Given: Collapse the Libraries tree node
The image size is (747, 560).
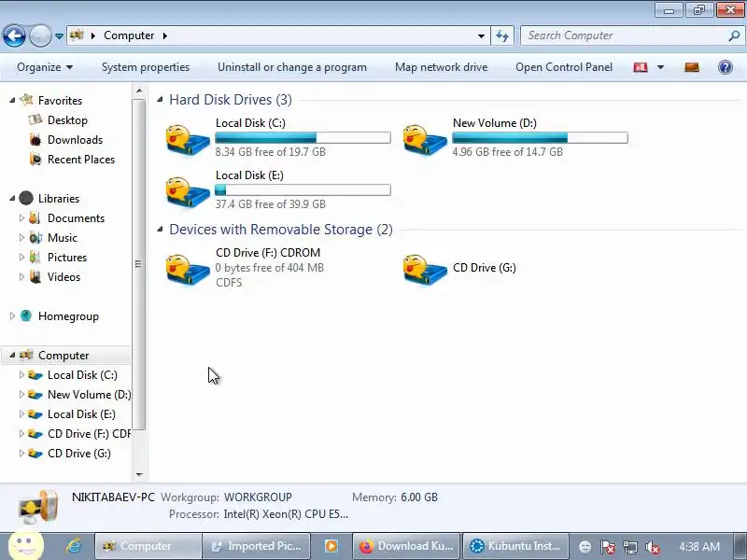Looking at the screenshot, I should [12, 198].
